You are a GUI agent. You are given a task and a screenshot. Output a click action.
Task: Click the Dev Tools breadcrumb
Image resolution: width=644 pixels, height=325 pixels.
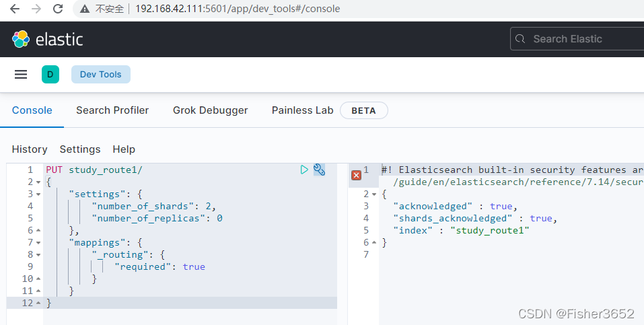tap(101, 75)
